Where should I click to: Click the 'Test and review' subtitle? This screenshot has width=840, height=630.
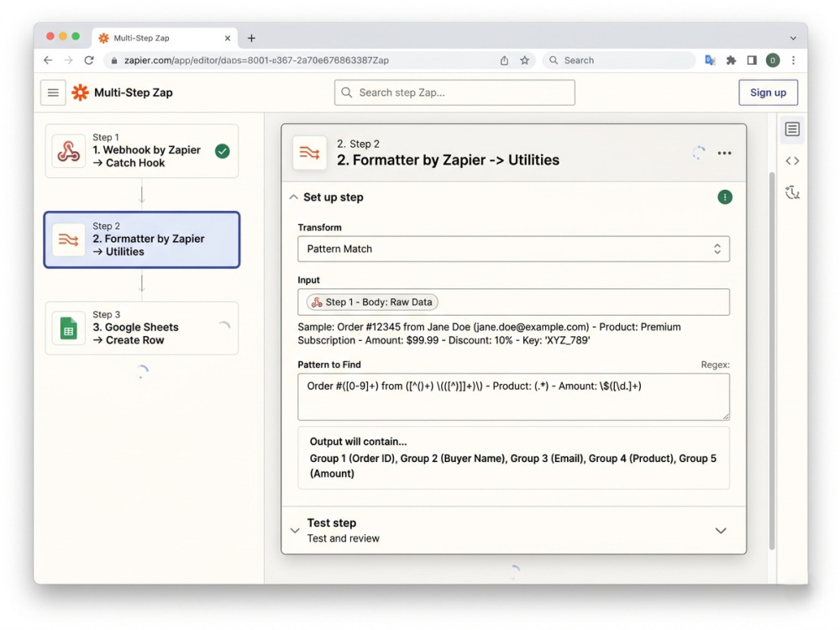click(x=343, y=538)
